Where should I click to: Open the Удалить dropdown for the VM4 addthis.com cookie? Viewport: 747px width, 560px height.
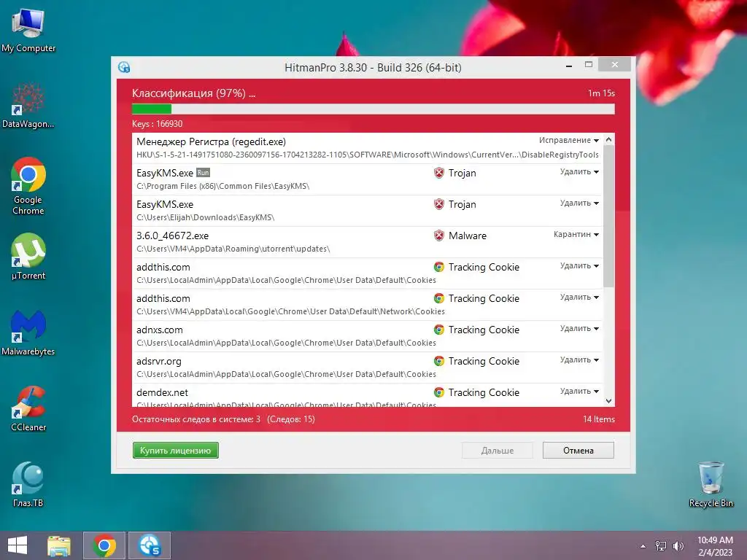[579, 297]
